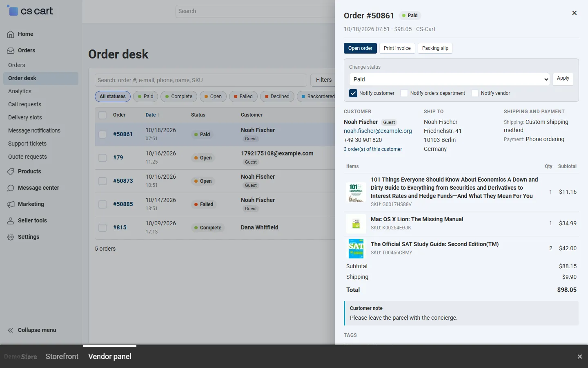The image size is (588, 368).
Task: Apply the status change
Action: pyautogui.click(x=563, y=79)
